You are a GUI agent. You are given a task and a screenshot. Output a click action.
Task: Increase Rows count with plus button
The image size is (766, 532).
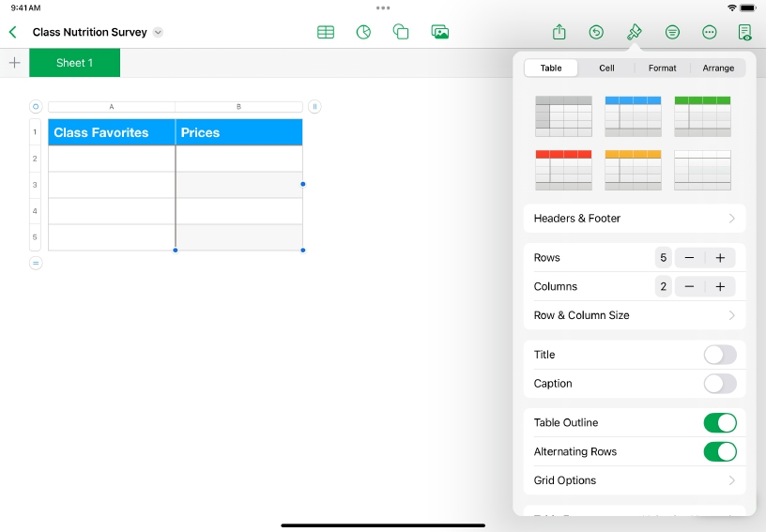[720, 258]
